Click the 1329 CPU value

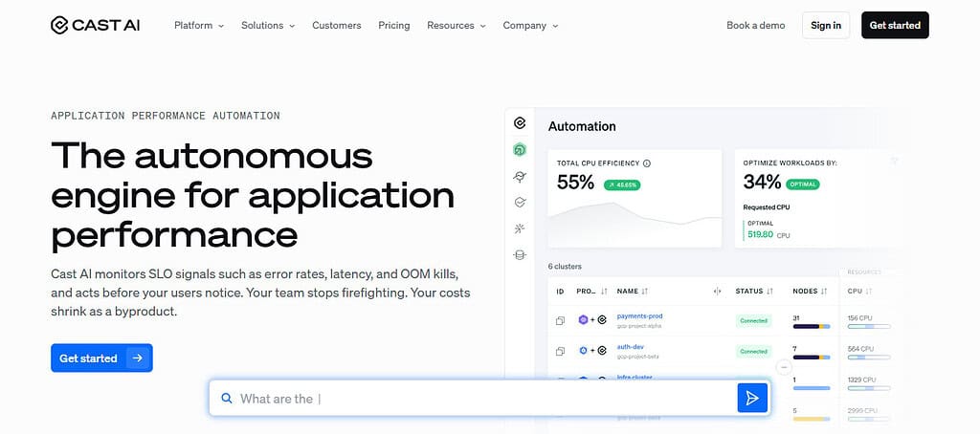[861, 380]
